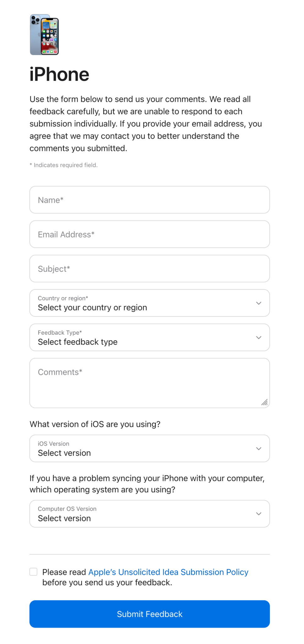The image size is (304, 644).
Task: Expand the Computer OS Version selector
Action: (x=149, y=514)
